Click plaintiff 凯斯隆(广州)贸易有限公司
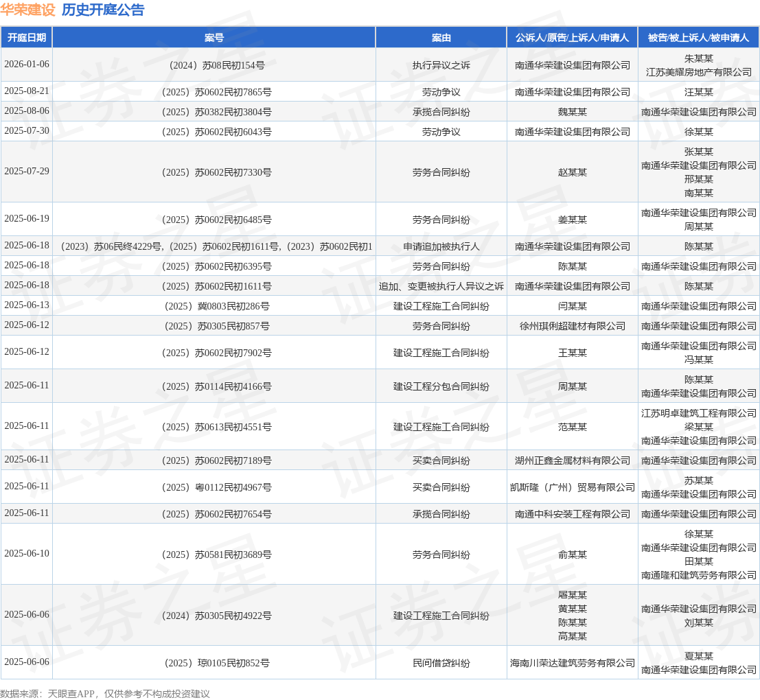The image size is (760, 700). (x=572, y=487)
